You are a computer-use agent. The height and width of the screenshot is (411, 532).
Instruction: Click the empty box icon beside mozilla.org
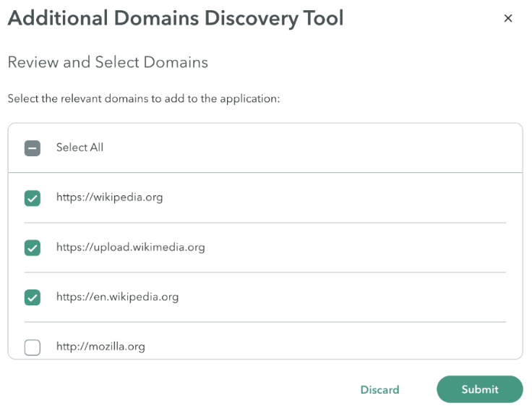(33, 347)
